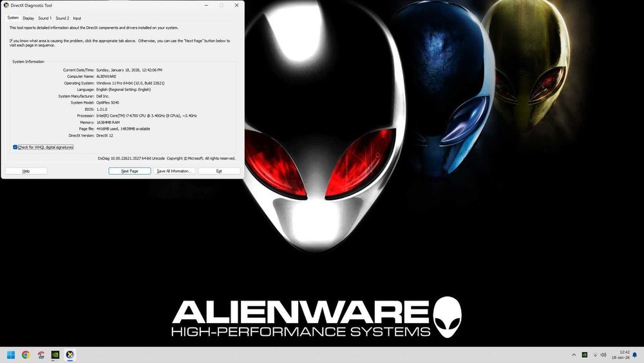Launch Google Chrome from the taskbar
The image size is (644, 363).
[26, 355]
